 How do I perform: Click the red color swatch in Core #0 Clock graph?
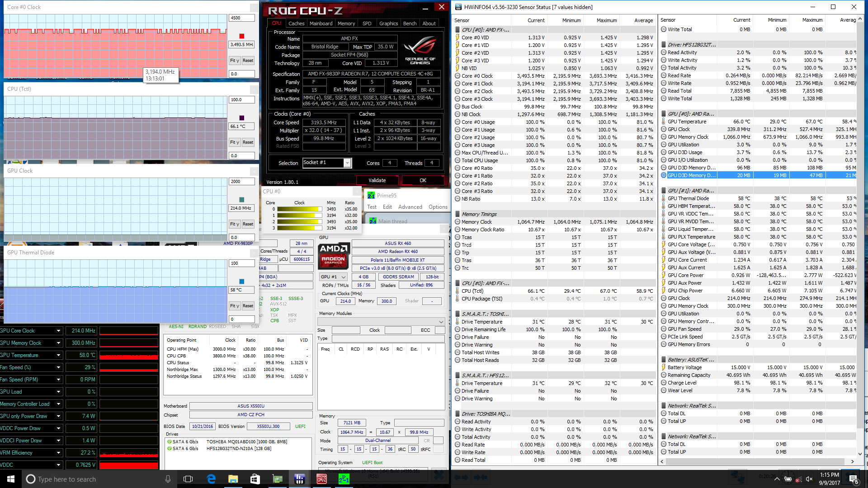tap(241, 36)
